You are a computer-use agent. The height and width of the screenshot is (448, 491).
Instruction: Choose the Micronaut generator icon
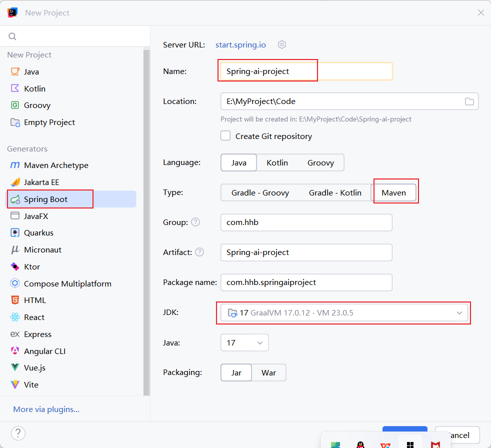point(15,249)
